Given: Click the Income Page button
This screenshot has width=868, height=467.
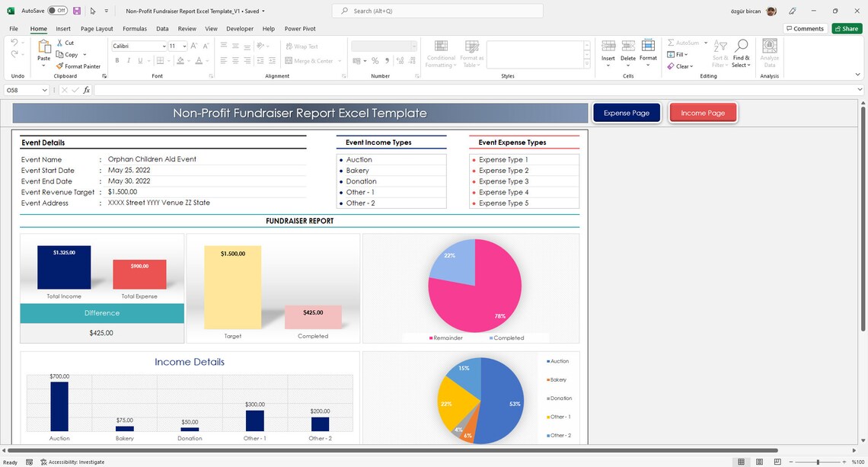Looking at the screenshot, I should [x=703, y=112].
